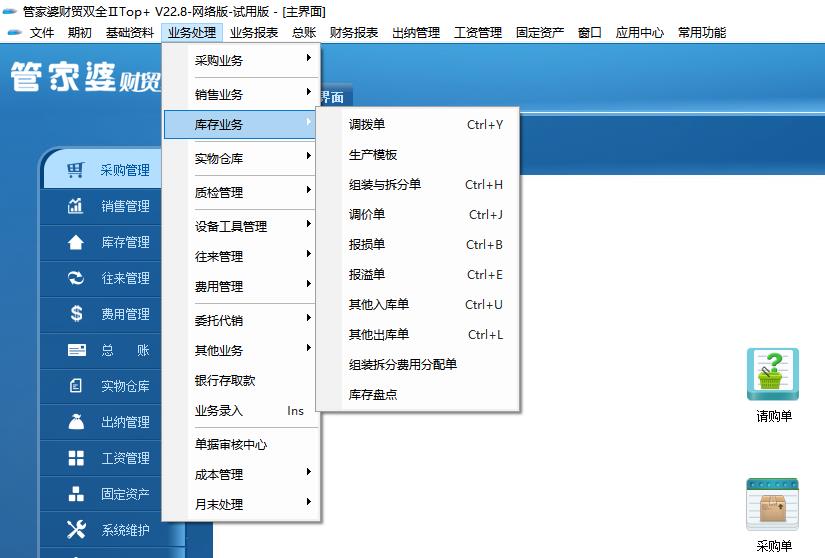Select 生产模板 from the submenu
The width and height of the screenshot is (825, 558).
418,155
